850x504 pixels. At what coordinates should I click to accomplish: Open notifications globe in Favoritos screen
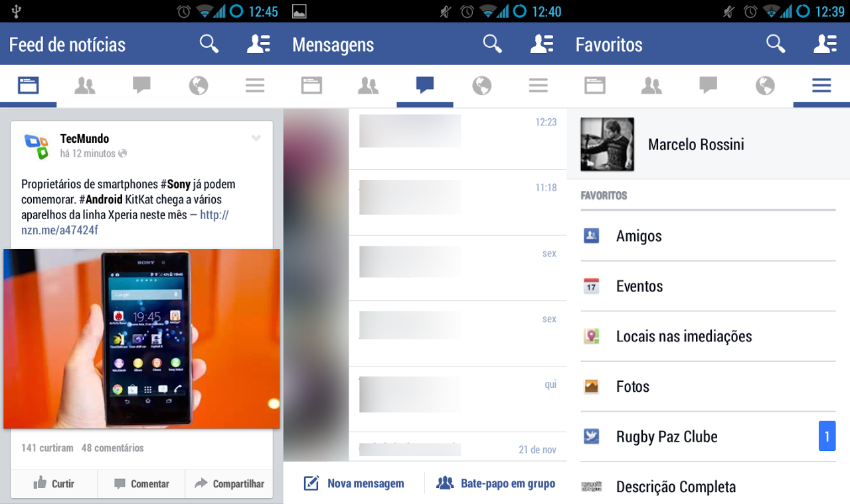click(x=765, y=85)
